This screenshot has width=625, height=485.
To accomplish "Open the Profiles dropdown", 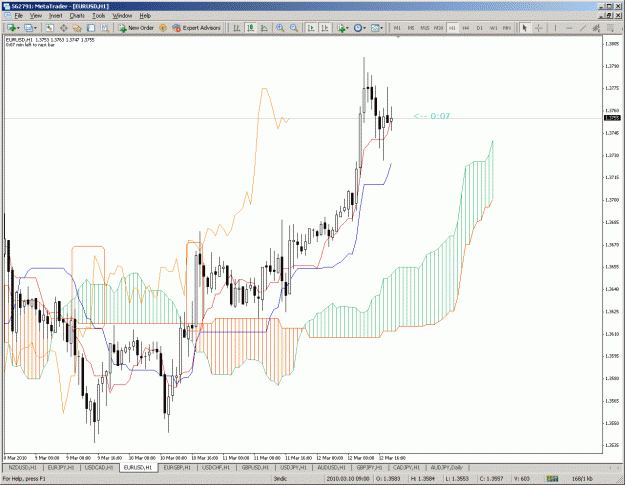I will point(30,28).
